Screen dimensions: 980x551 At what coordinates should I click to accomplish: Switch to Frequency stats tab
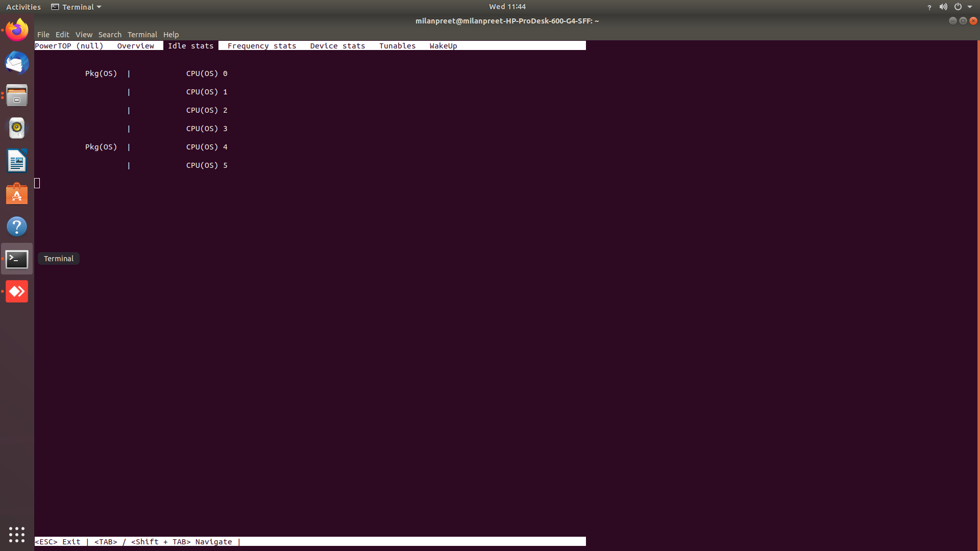[x=262, y=46]
